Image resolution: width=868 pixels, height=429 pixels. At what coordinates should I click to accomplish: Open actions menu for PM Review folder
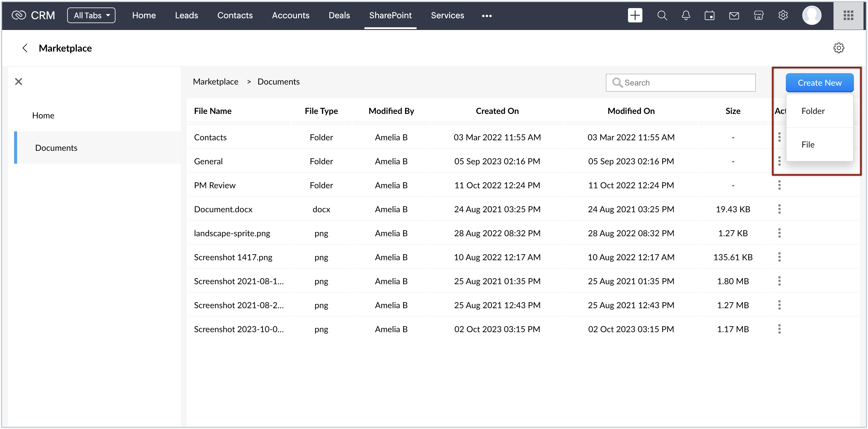[x=779, y=185]
